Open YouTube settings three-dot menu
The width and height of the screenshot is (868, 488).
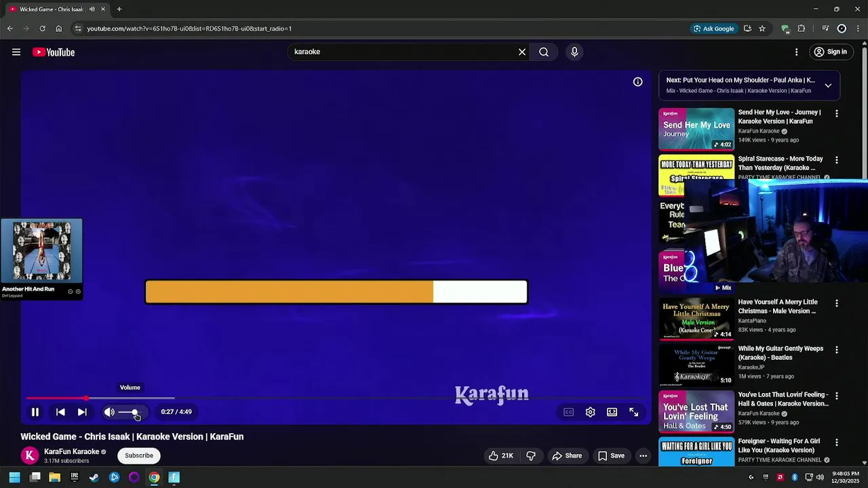point(796,52)
